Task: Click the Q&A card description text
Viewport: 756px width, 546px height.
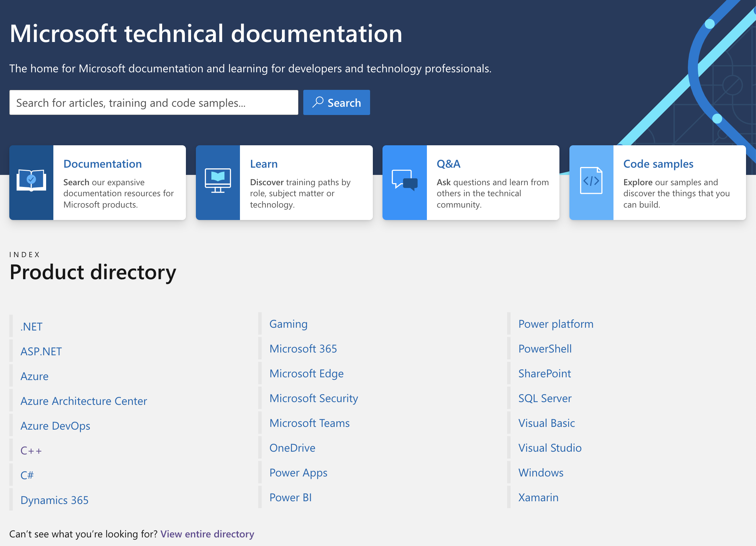Action: pyautogui.click(x=493, y=193)
